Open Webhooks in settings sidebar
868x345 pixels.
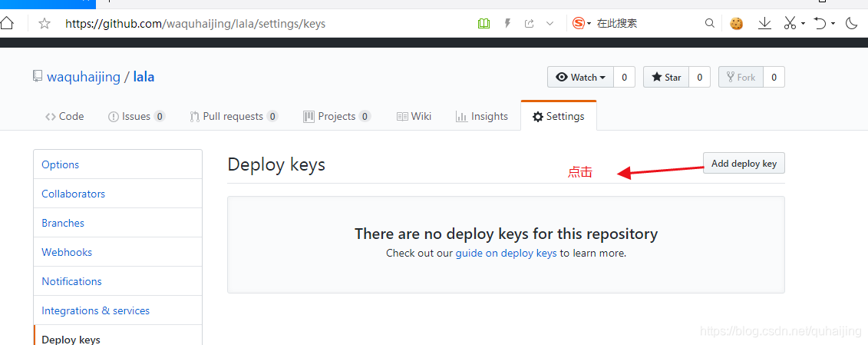pyautogui.click(x=118, y=252)
